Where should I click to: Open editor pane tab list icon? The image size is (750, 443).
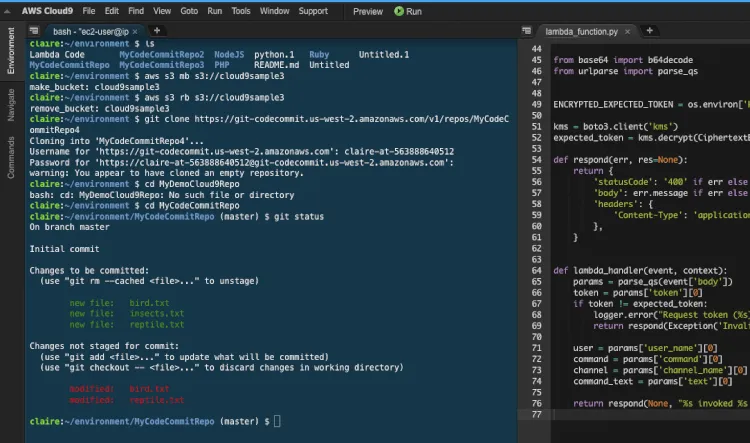[x=526, y=31]
